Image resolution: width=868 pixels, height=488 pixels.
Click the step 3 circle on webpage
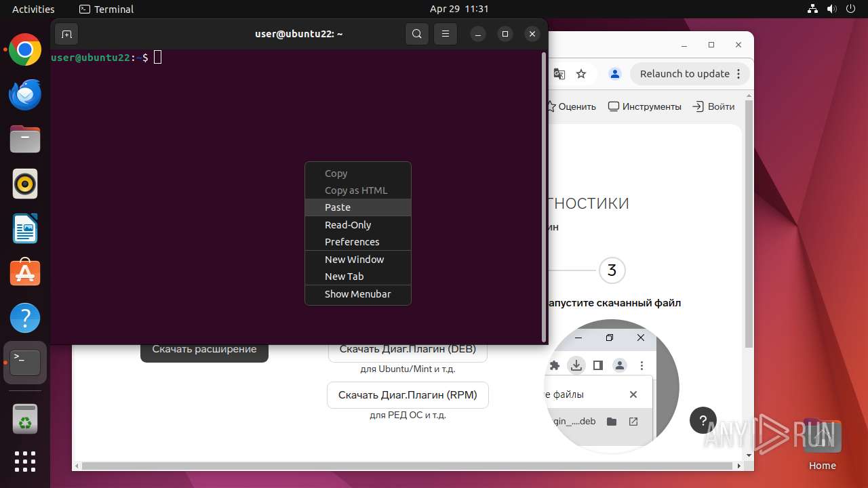click(612, 270)
